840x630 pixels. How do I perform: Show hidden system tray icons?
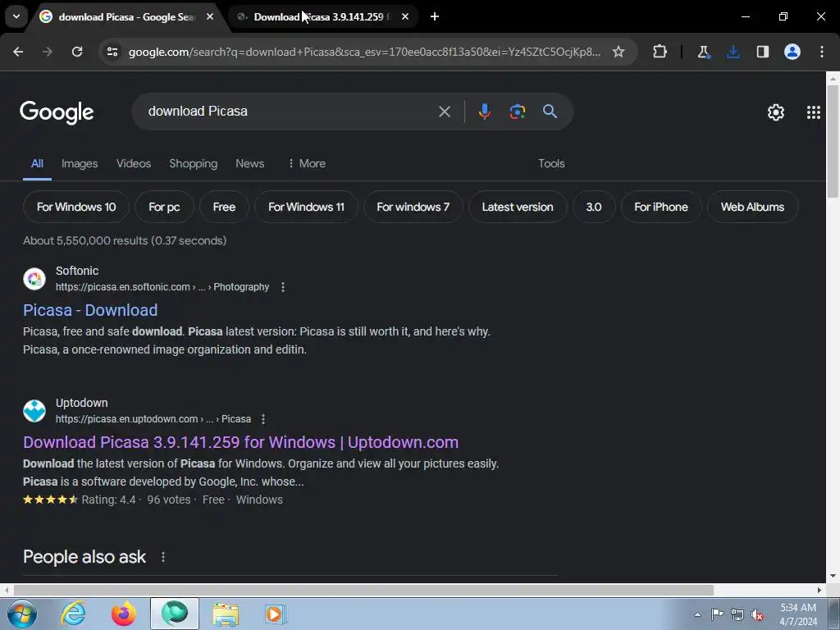[697, 614]
